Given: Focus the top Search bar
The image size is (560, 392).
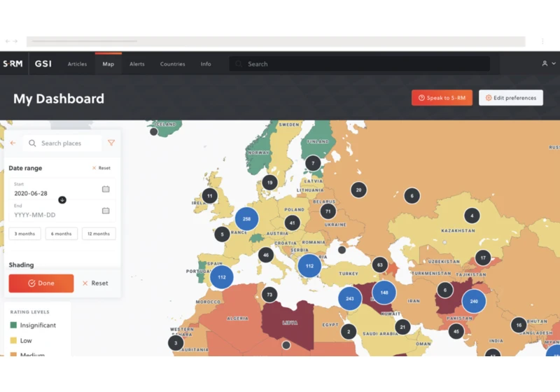Looking at the screenshot, I should click(359, 64).
